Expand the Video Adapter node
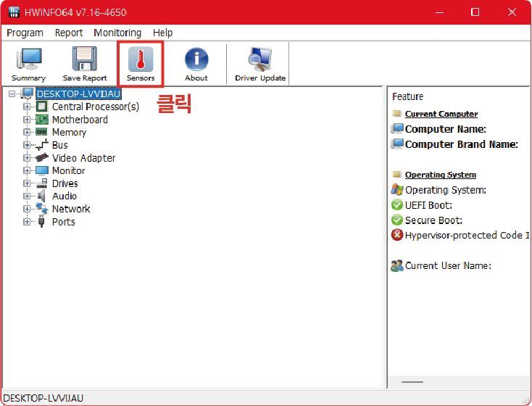This screenshot has width=532, height=406. pos(27,158)
